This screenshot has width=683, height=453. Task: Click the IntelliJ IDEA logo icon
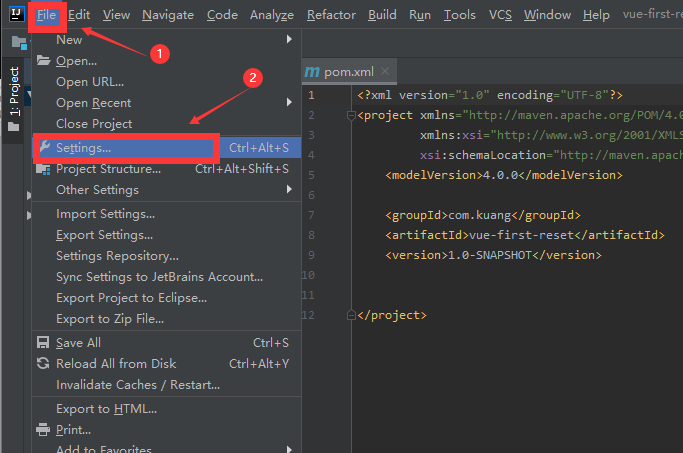[16, 14]
